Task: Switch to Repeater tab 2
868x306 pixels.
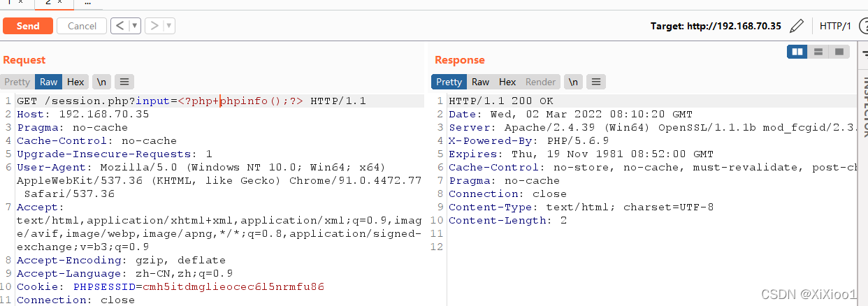Action: click(53, 3)
